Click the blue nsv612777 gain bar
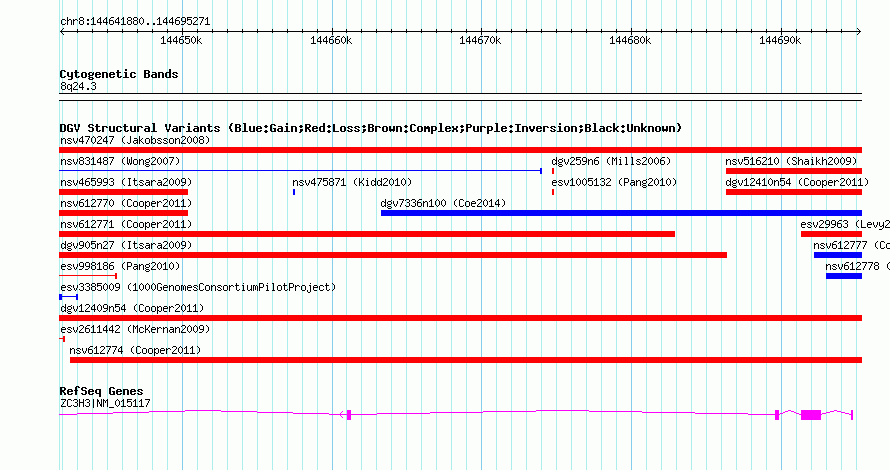Image resolution: width=890 pixels, height=470 pixels. click(x=838, y=255)
